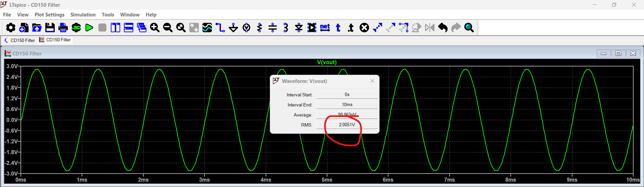Select the Delete tool (X circle)

[x=364, y=28]
